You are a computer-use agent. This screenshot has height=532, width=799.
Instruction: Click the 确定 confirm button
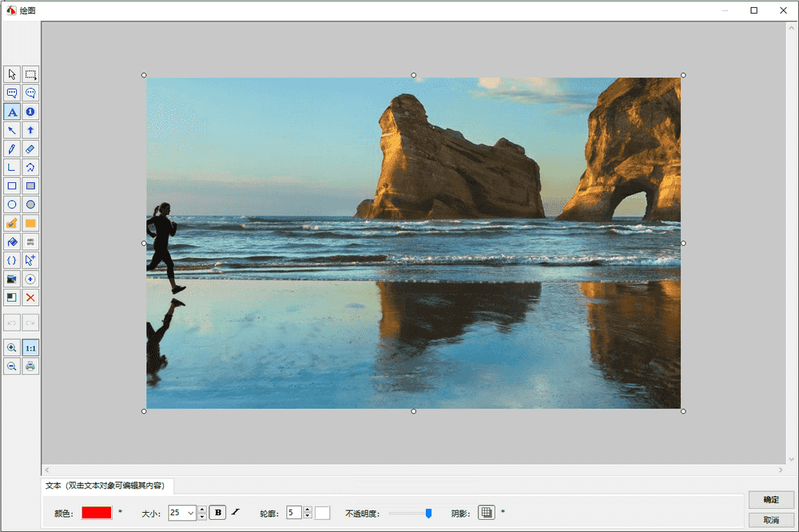pyautogui.click(x=771, y=500)
